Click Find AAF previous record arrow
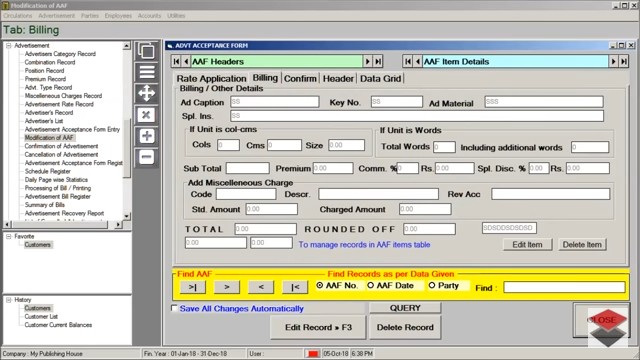640x360 pixels. (261, 287)
